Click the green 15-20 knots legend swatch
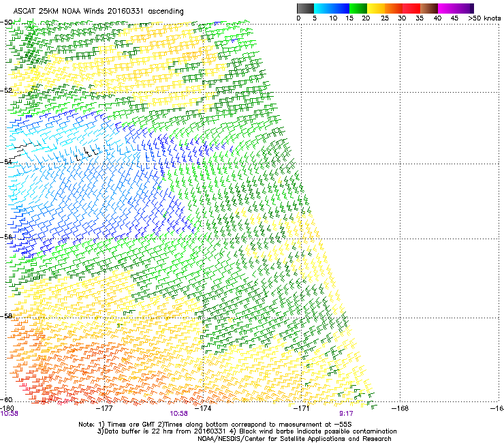 click(358, 8)
